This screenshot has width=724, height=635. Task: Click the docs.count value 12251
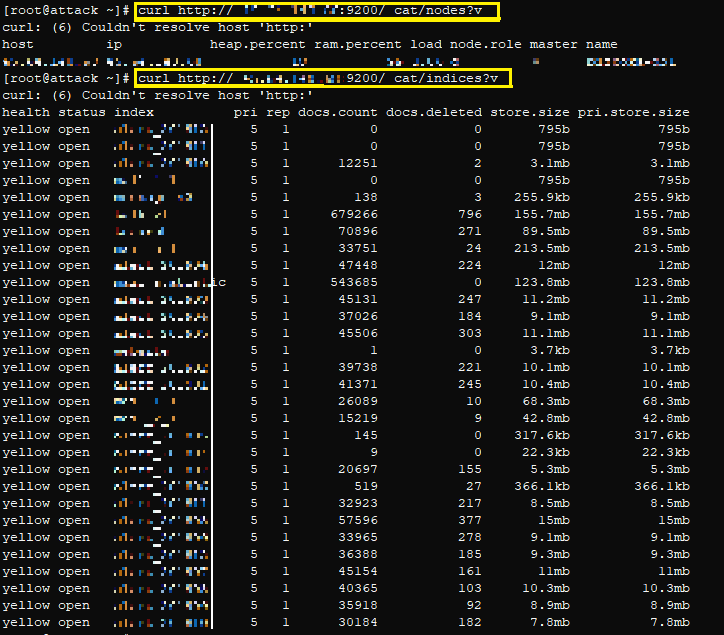coord(357,163)
